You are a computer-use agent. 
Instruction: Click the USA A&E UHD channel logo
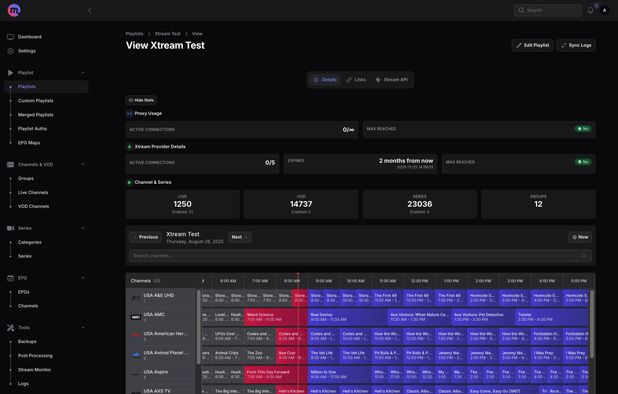pos(136,298)
